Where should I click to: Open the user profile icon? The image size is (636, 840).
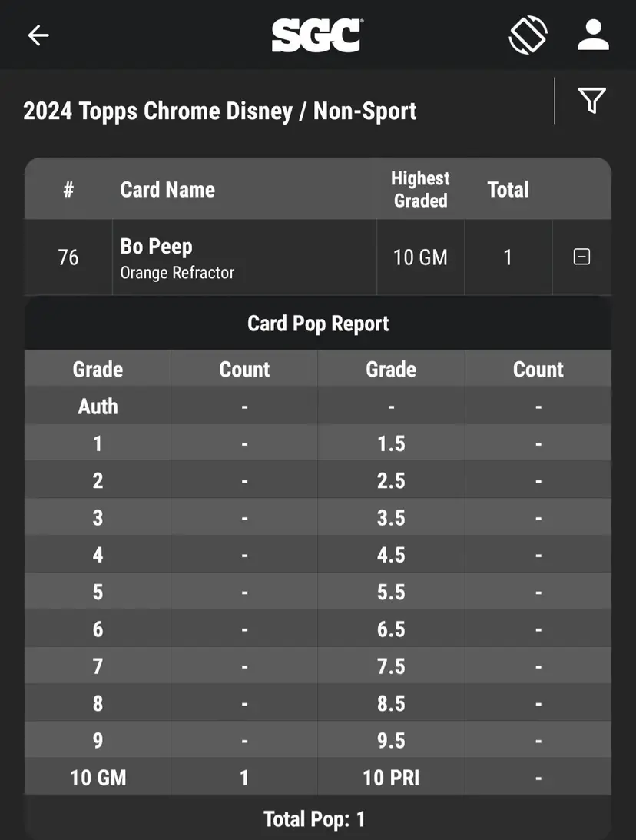tap(593, 35)
